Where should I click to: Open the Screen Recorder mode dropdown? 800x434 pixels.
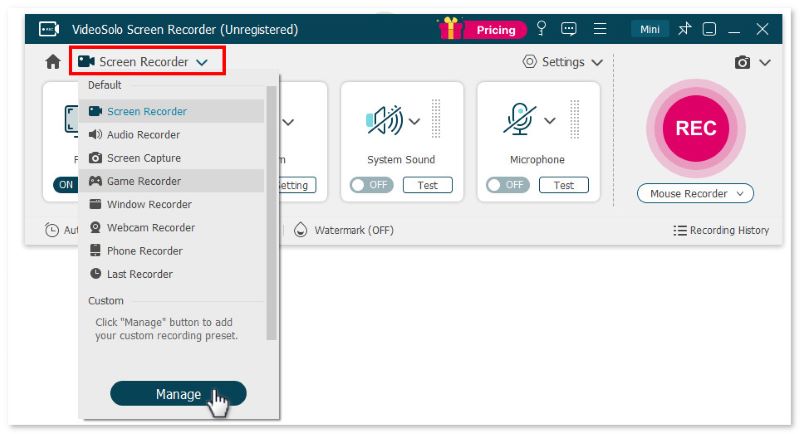point(147,61)
